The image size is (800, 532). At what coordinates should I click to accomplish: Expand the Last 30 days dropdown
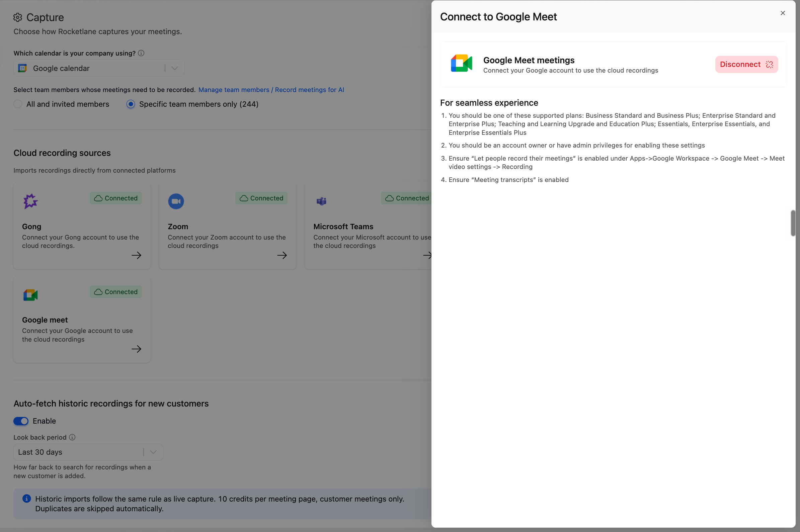tap(88, 452)
